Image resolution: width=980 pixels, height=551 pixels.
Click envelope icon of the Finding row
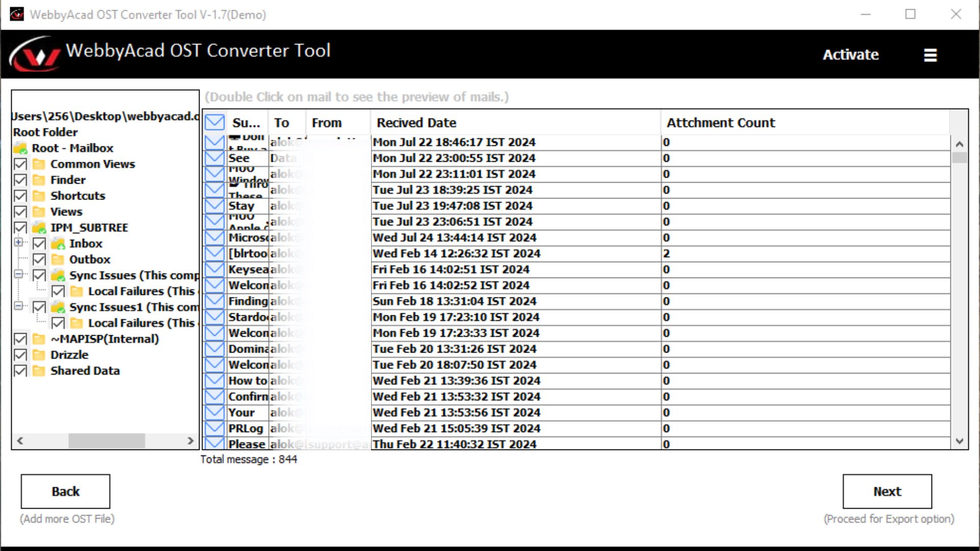(214, 301)
